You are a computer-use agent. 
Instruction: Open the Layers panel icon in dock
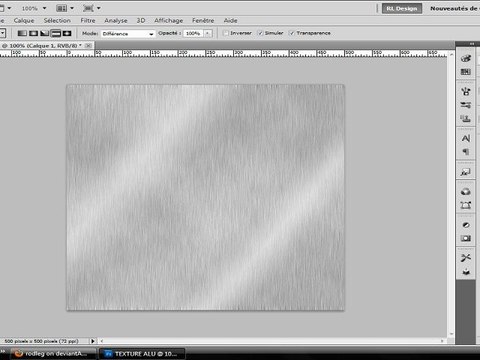pyautogui.click(x=466, y=192)
